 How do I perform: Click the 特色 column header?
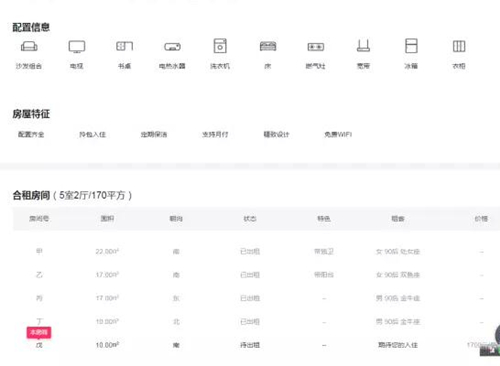tap(324, 219)
